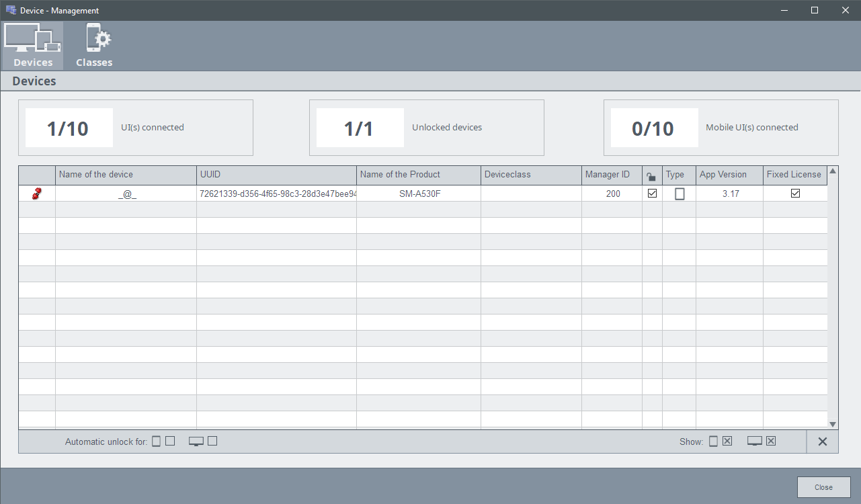Click the desktop monitor icon beside Automatic unlock
This screenshot has height=504, width=861.
click(196, 442)
